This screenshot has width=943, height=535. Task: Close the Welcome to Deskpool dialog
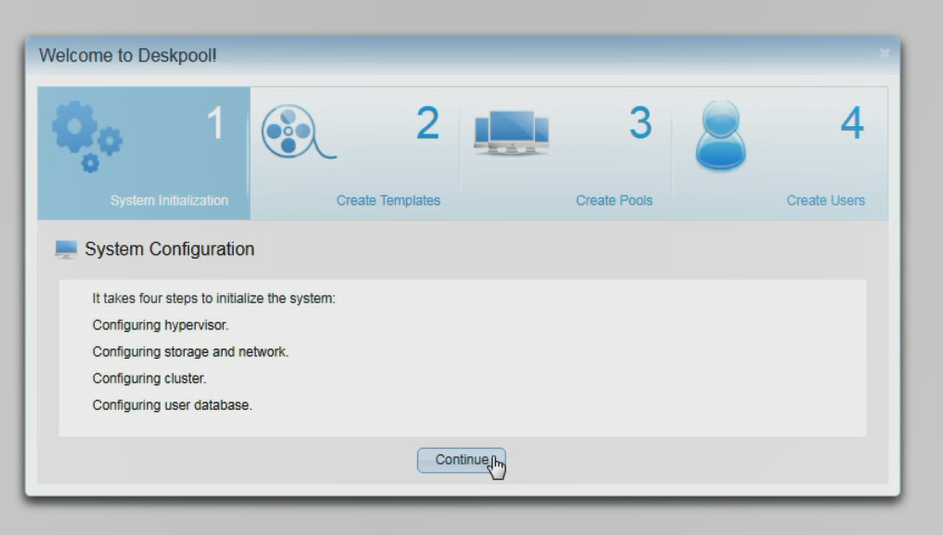(x=884, y=54)
